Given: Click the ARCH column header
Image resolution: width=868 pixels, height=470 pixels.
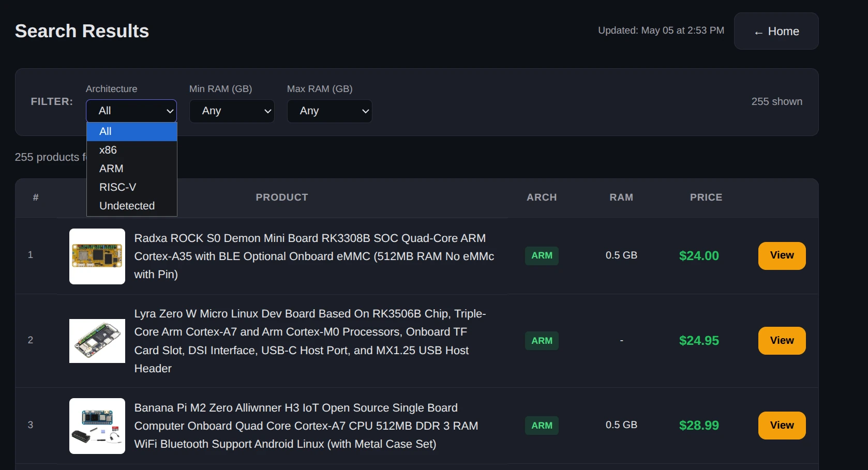Looking at the screenshot, I should click(x=542, y=198).
